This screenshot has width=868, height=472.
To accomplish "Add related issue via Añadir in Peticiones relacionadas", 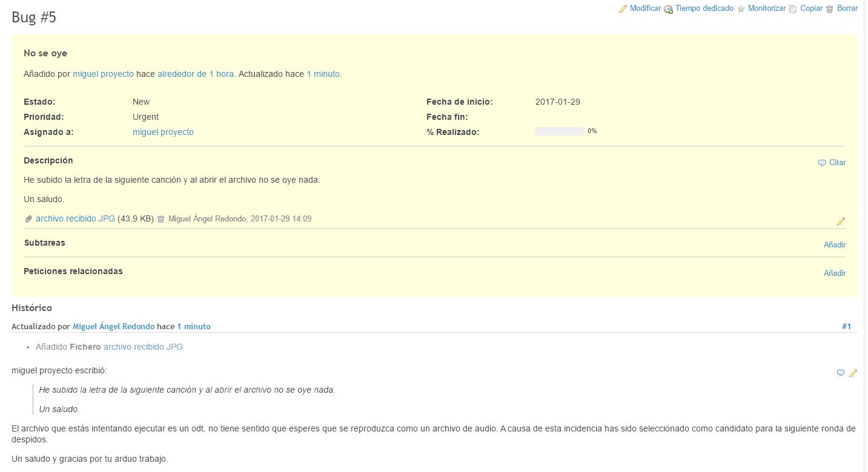I will click(834, 273).
